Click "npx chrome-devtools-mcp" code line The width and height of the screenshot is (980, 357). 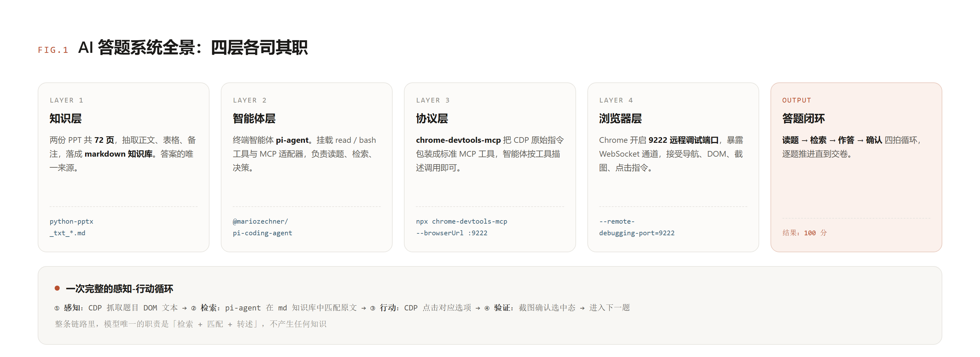click(461, 221)
